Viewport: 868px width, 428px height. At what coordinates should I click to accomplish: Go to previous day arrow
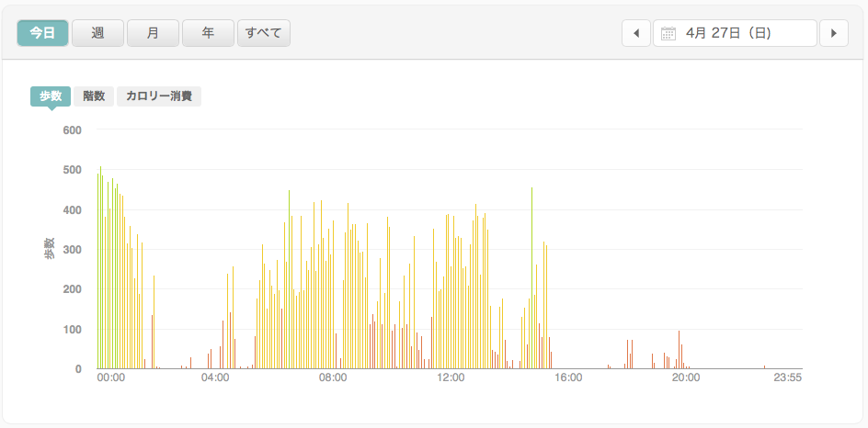[x=636, y=33]
